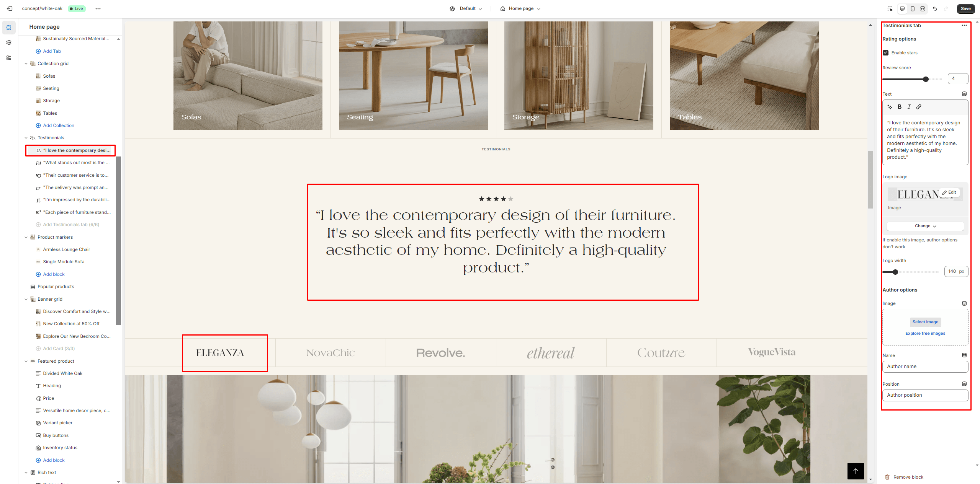The height and width of the screenshot is (484, 980).
Task: Open the Home page template dropdown
Action: coord(520,8)
